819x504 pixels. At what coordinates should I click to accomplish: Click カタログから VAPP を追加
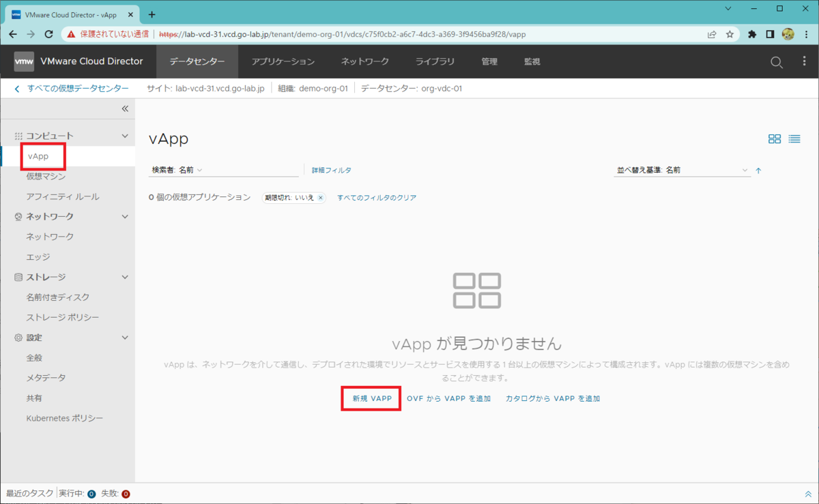click(553, 398)
